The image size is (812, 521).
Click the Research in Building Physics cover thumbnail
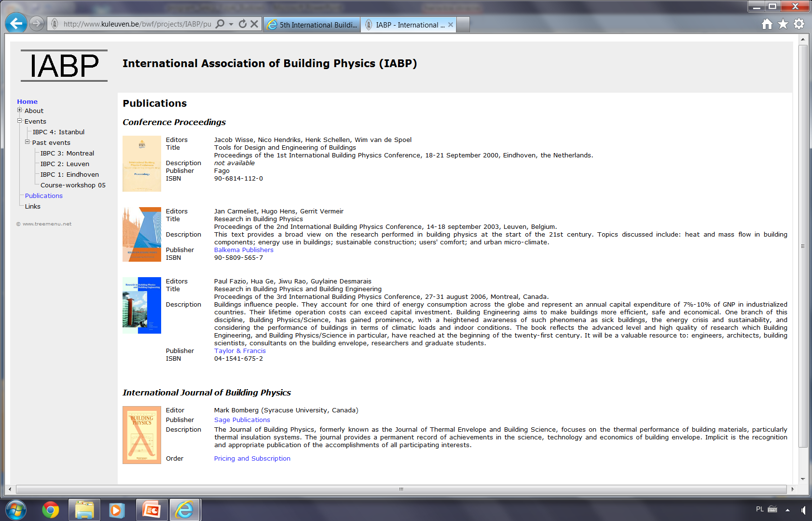(x=142, y=235)
